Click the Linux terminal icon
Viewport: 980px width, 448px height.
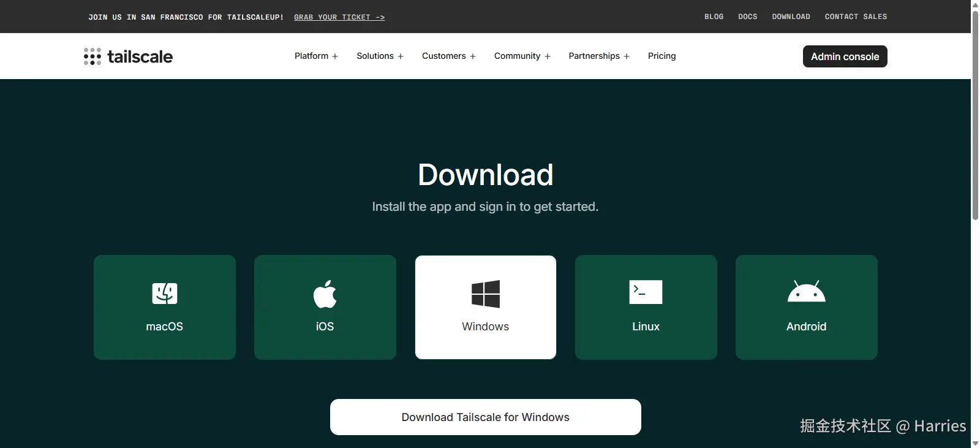(646, 292)
